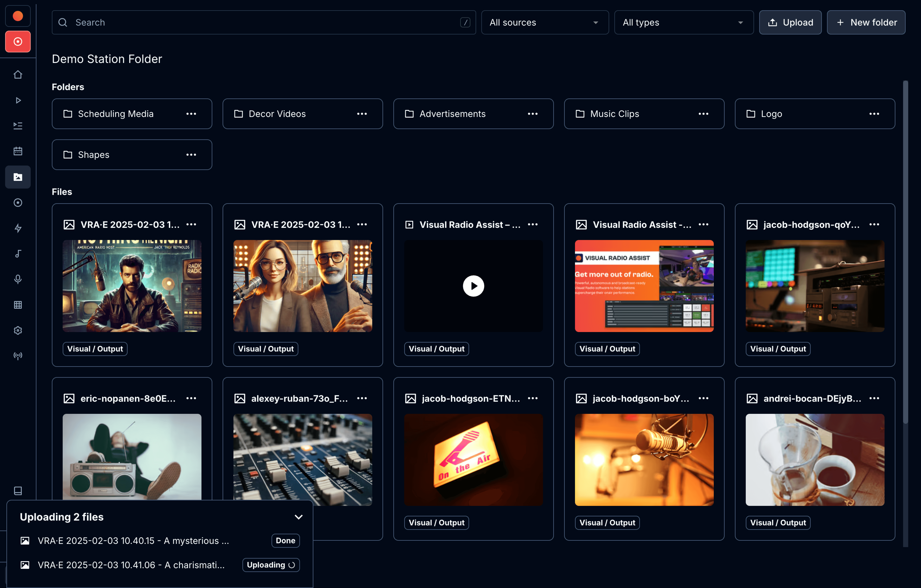Open options menu for Decor Videos folder
This screenshot has height=588, width=921.
point(362,114)
